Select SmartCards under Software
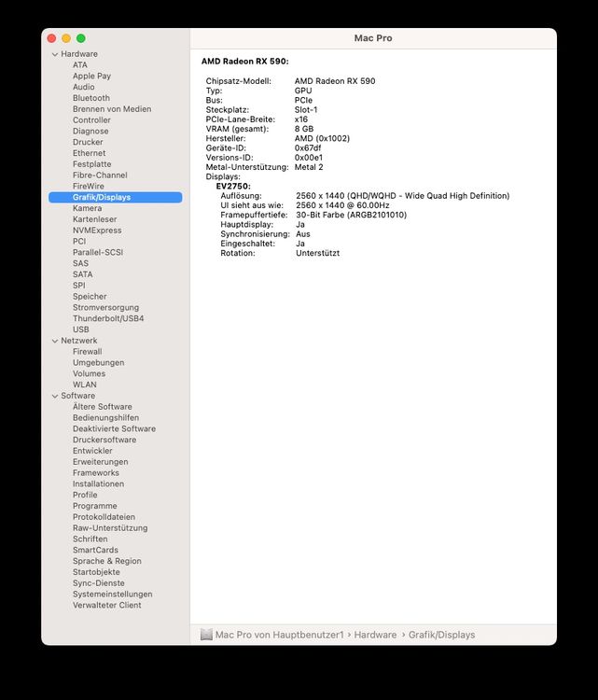The height and width of the screenshot is (700, 598). [95, 550]
